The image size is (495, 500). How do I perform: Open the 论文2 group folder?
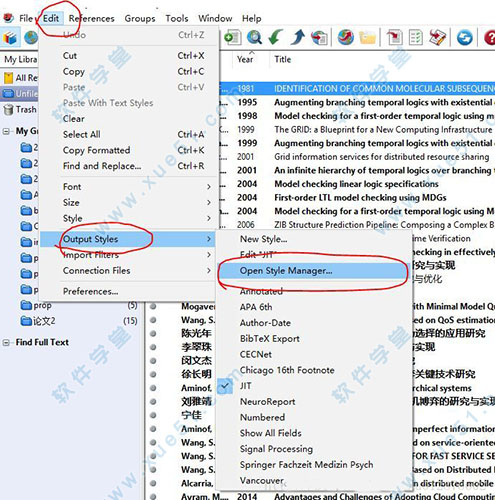coord(38,321)
